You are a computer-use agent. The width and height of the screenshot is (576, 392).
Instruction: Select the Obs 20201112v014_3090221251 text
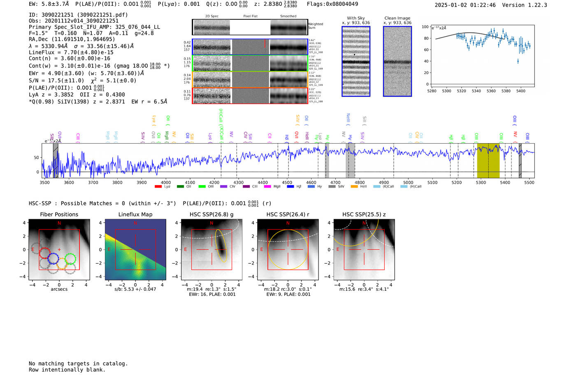click(74, 21)
